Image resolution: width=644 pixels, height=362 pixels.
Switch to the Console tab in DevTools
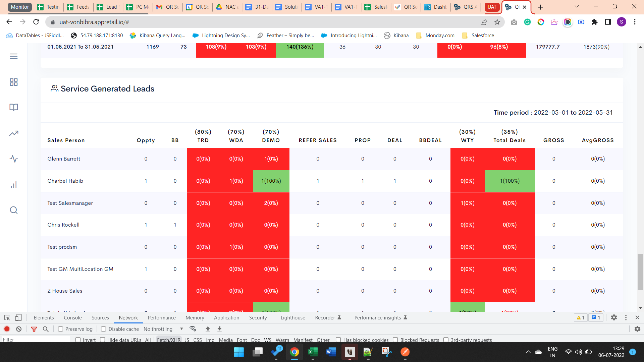pos(73,318)
